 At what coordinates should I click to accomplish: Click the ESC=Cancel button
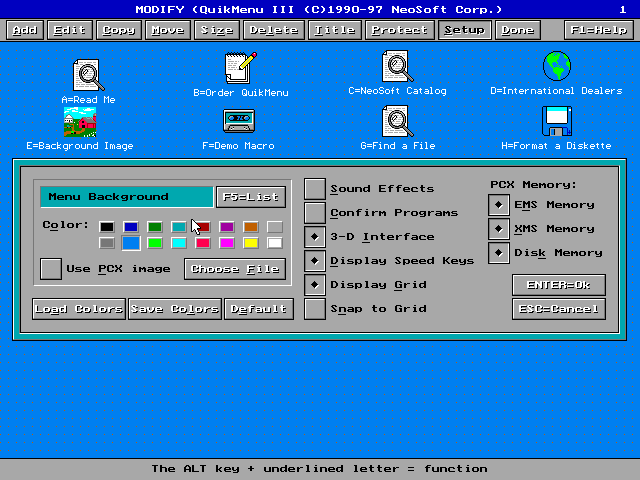(559, 309)
